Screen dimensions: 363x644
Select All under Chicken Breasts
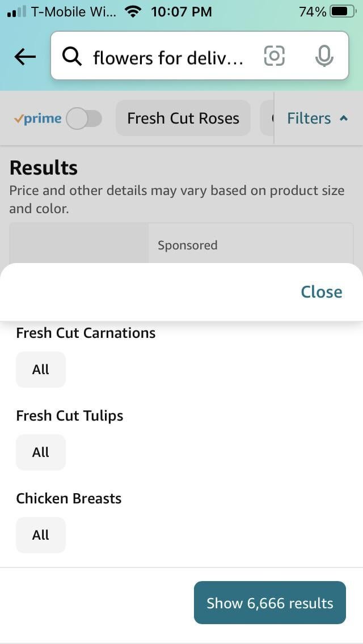point(41,535)
